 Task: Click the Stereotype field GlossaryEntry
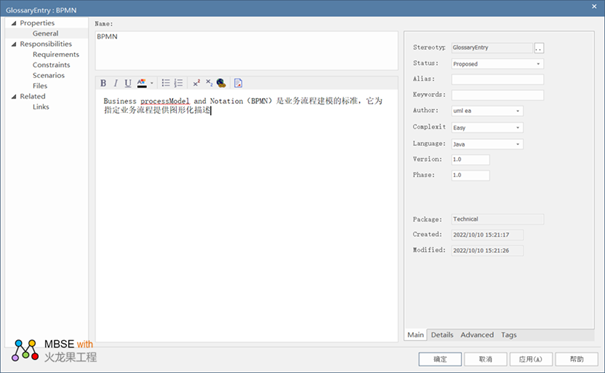pyautogui.click(x=492, y=48)
